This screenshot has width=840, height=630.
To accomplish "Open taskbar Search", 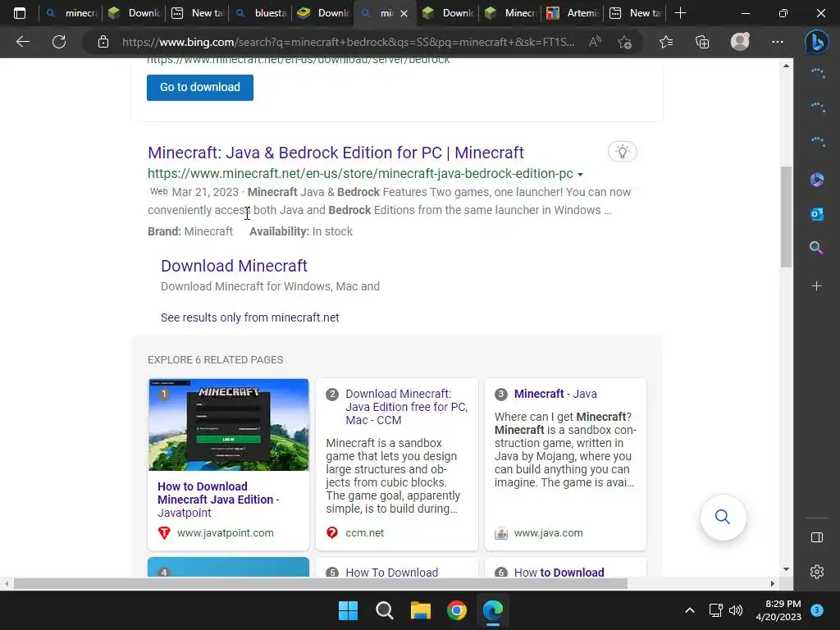I will (x=384, y=610).
